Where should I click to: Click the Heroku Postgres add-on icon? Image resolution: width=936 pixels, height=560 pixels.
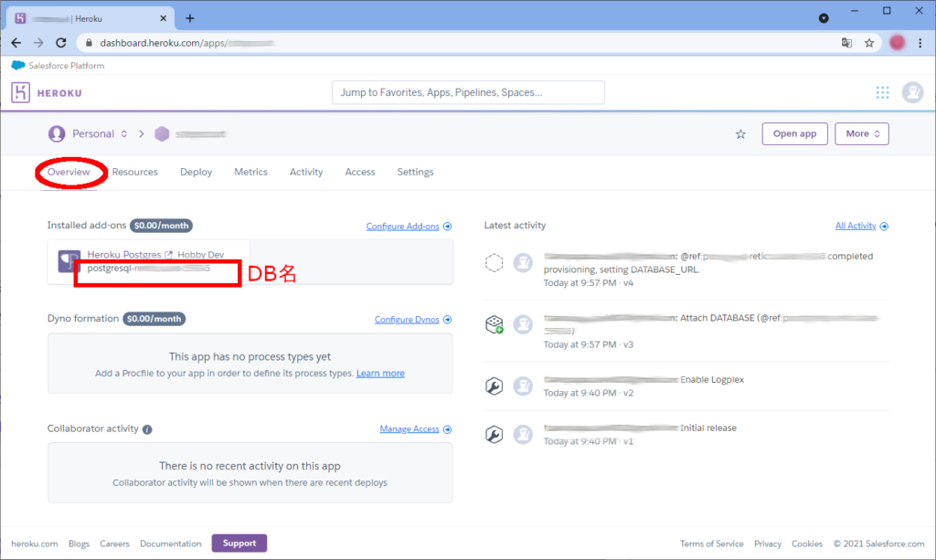69,260
